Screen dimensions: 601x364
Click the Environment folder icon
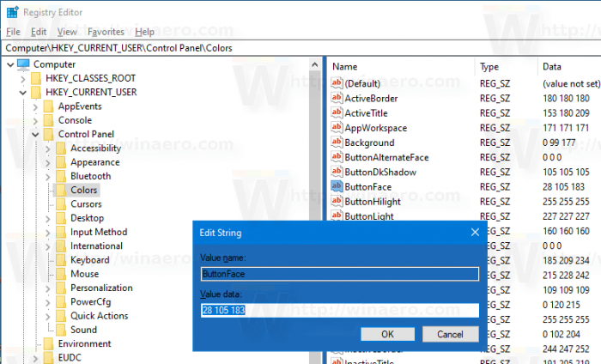(48, 343)
